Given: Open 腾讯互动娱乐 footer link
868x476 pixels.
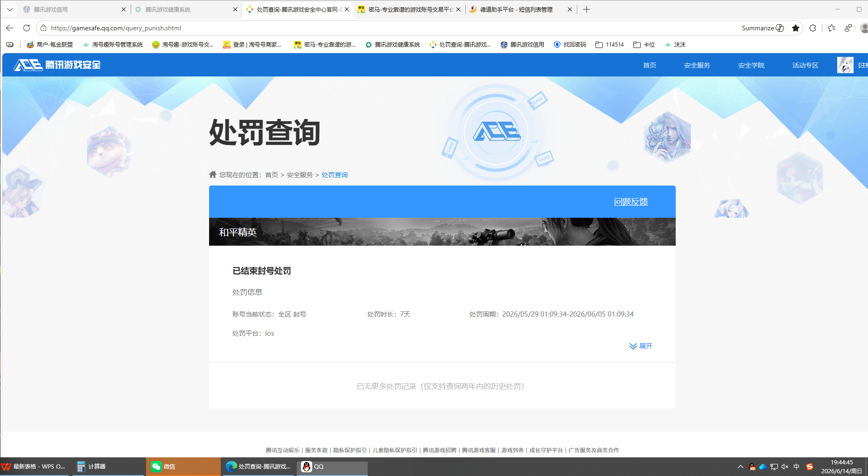Looking at the screenshot, I should [x=283, y=450].
